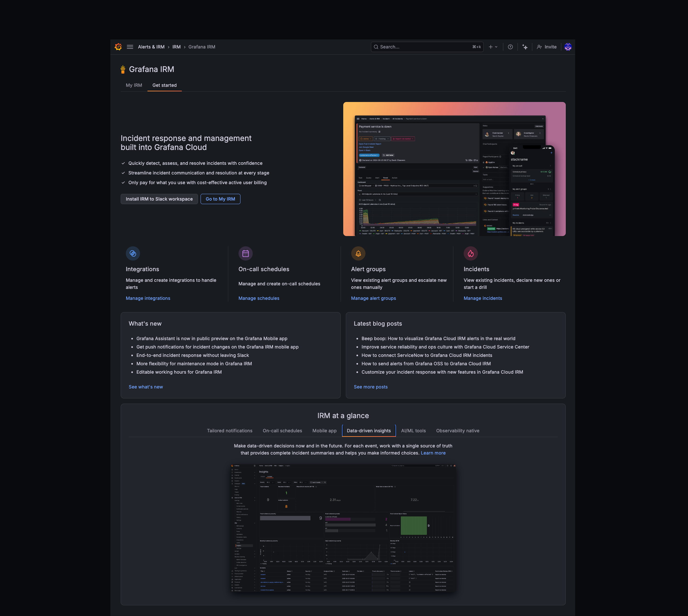Image resolution: width=688 pixels, height=616 pixels.
Task: Select the On-call schedules glance tab
Action: coord(282,431)
